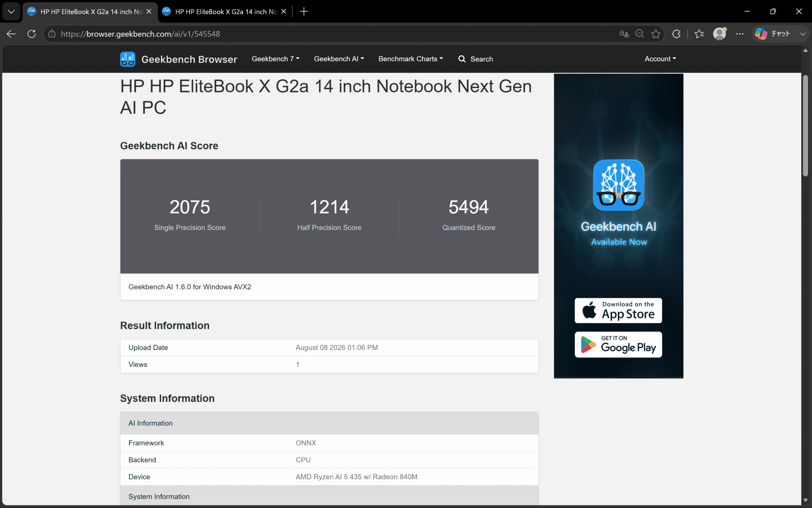Minimize the browser window

point(747,11)
